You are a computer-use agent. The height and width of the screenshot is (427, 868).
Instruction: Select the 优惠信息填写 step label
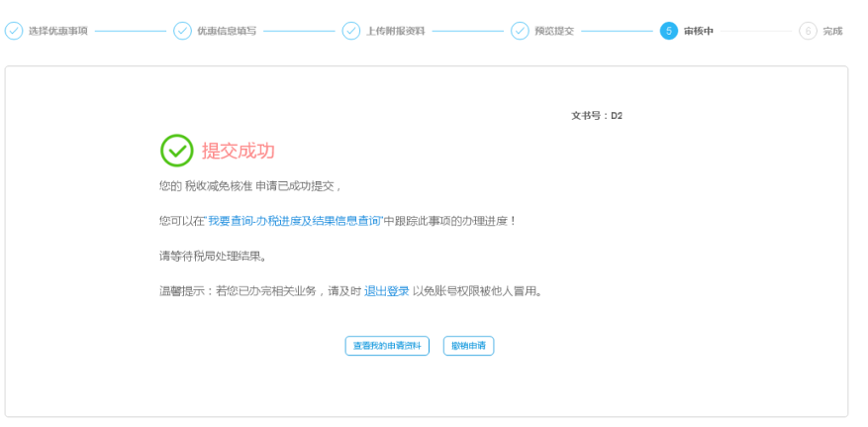click(227, 31)
